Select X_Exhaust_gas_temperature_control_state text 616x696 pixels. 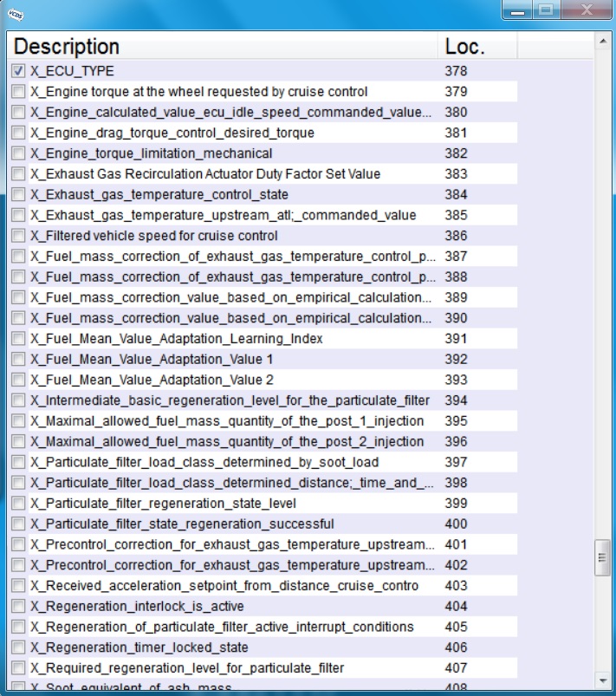click(x=159, y=194)
